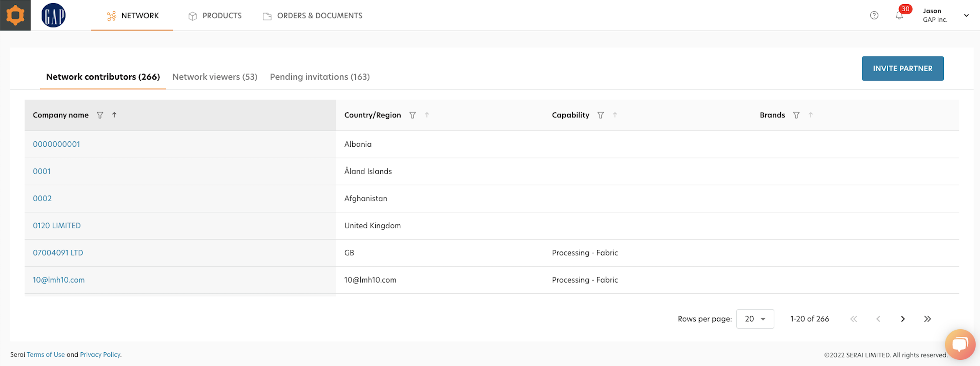980x366 pixels.
Task: Sort by Brands arrow
Action: coord(811,115)
